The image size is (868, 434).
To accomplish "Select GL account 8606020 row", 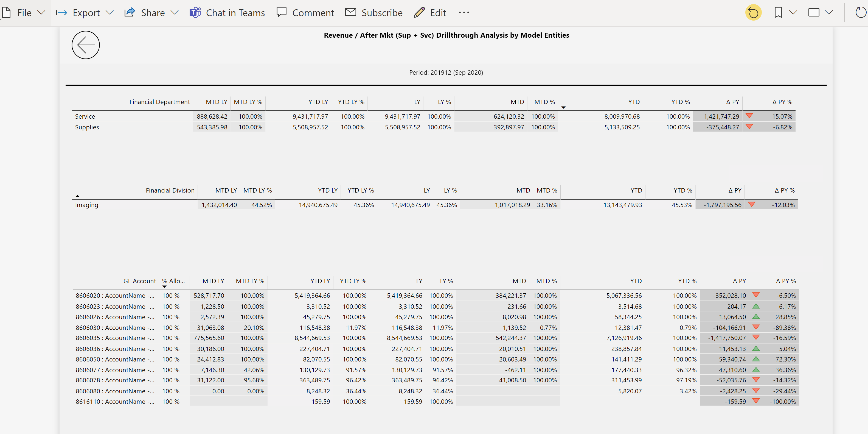I will coord(436,295).
